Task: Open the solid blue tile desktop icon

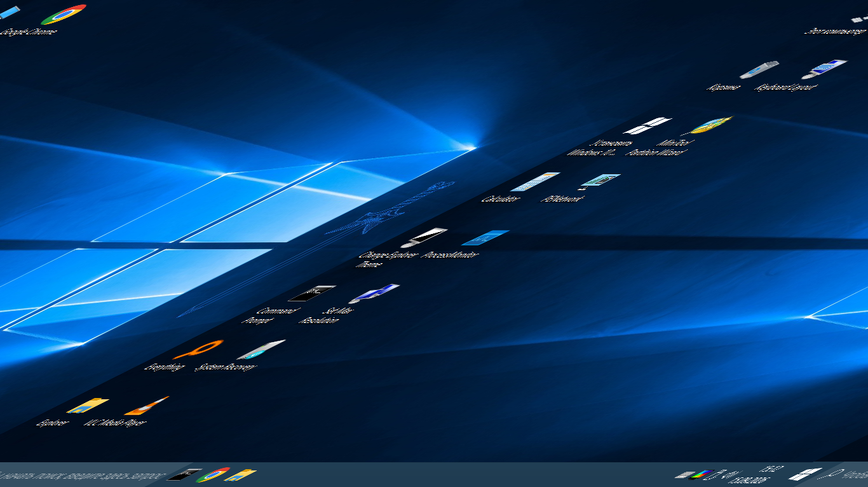Action: pyautogui.click(x=485, y=237)
